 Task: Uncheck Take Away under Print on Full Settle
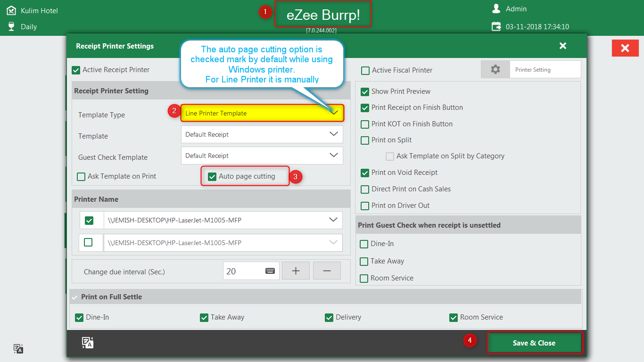pyautogui.click(x=204, y=318)
